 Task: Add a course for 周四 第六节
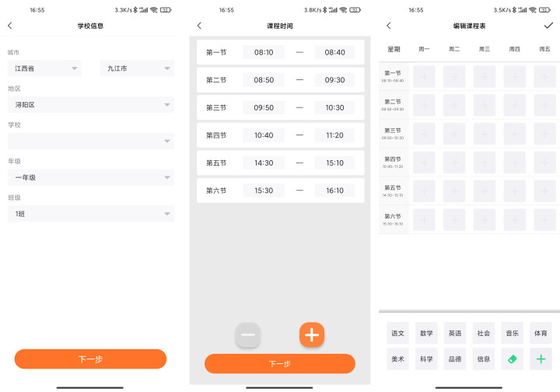515,219
